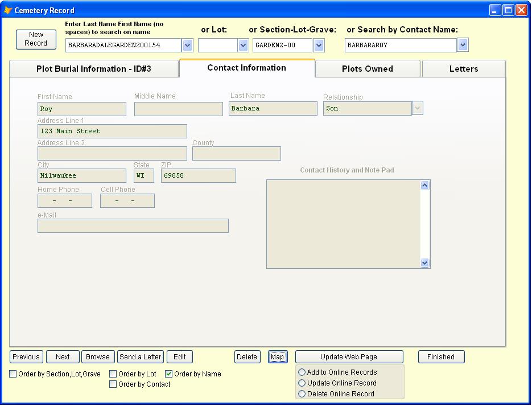Click the Relationship field showing Son
The height and width of the screenshot is (406, 532).
click(x=368, y=108)
